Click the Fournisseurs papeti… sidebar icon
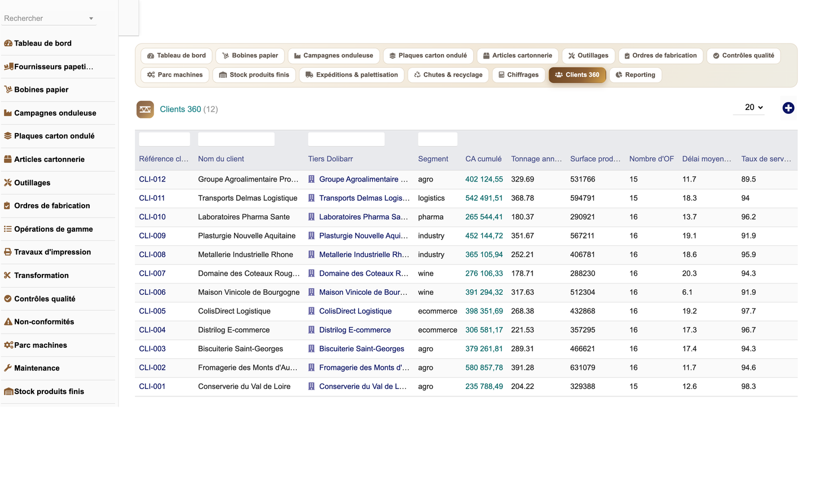The width and height of the screenshot is (815, 504). 8,67
